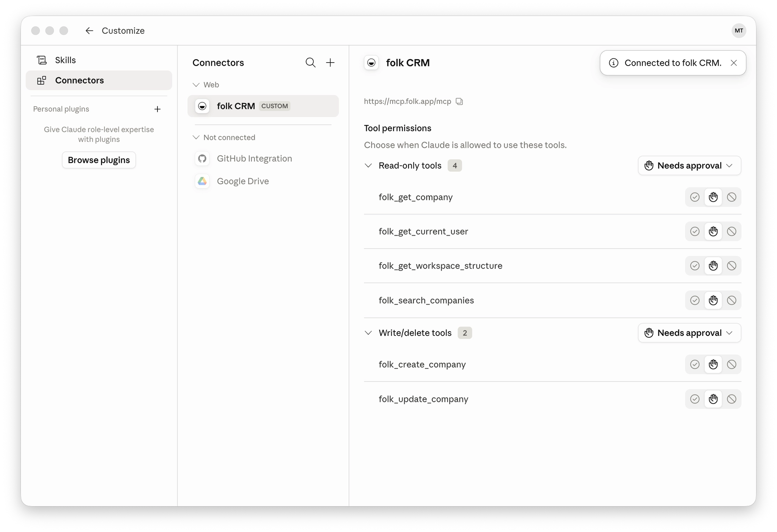This screenshot has height=532, width=777.
Task: Click the search icon in Connectors panel
Action: click(310, 63)
